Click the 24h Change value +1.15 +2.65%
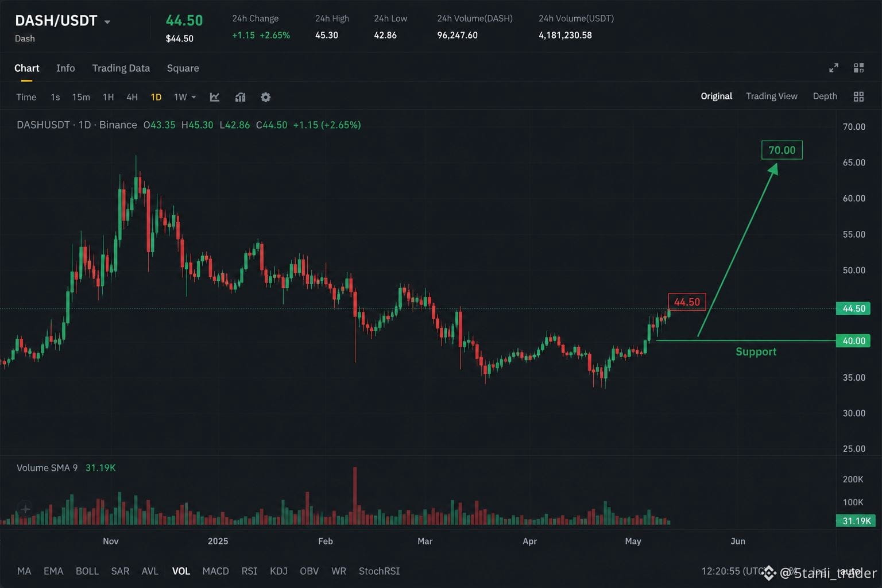 (261, 35)
